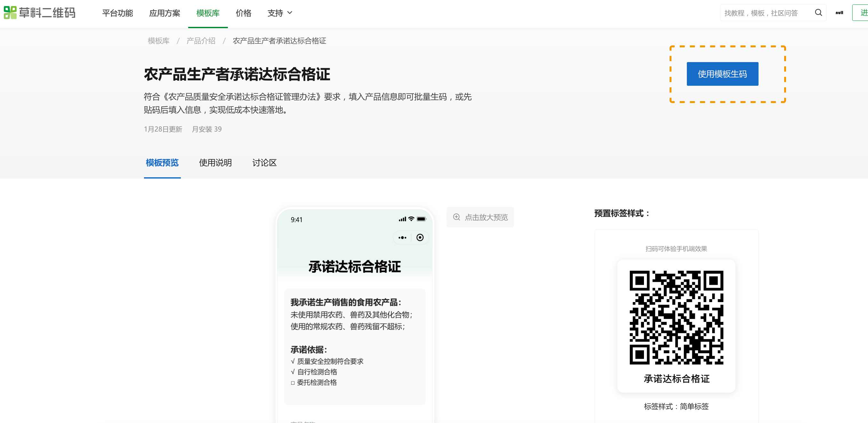Switch to the 使用说明 tab
The image size is (868, 423).
point(215,163)
